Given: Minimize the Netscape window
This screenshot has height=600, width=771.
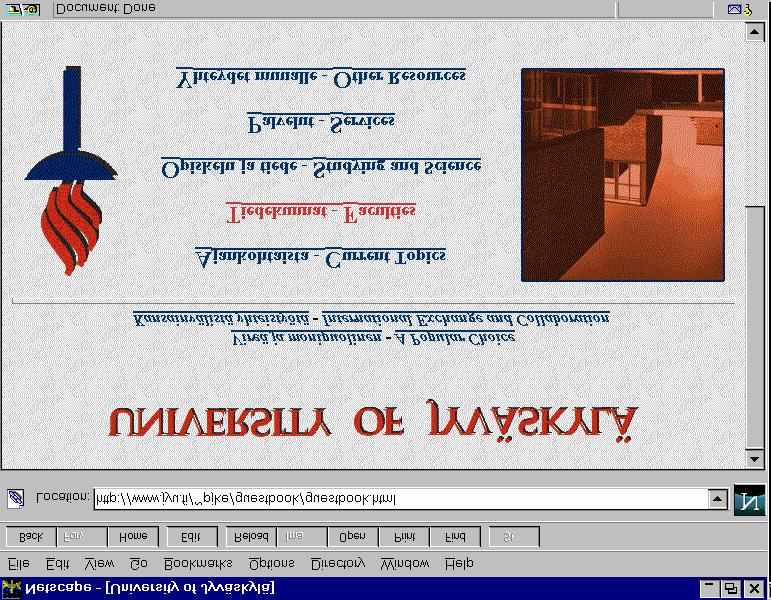Looking at the screenshot, I should point(710,588).
